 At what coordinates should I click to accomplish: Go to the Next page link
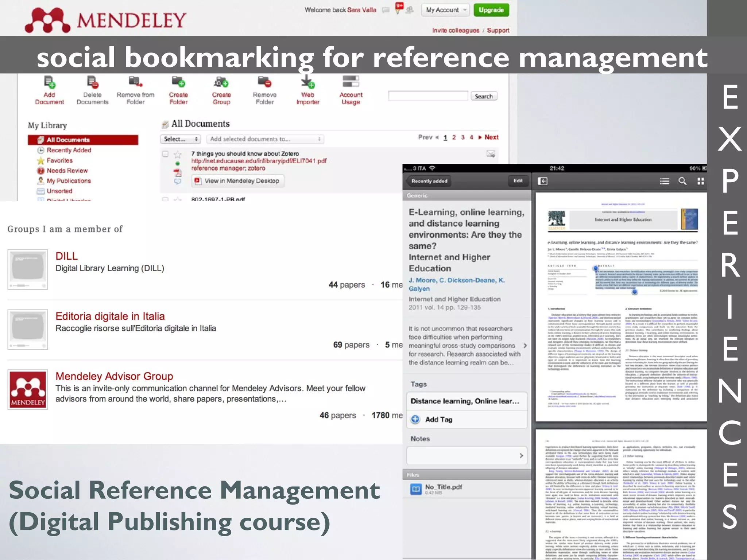[491, 137]
